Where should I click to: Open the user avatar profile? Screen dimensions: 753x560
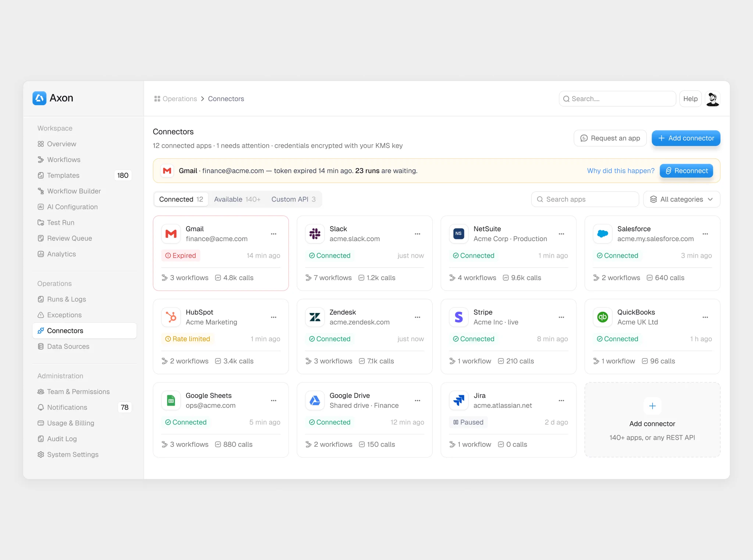coord(713,99)
